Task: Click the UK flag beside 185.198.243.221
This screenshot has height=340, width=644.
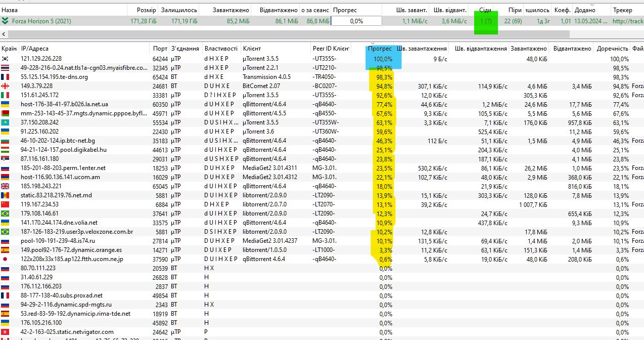Action: 6,186
